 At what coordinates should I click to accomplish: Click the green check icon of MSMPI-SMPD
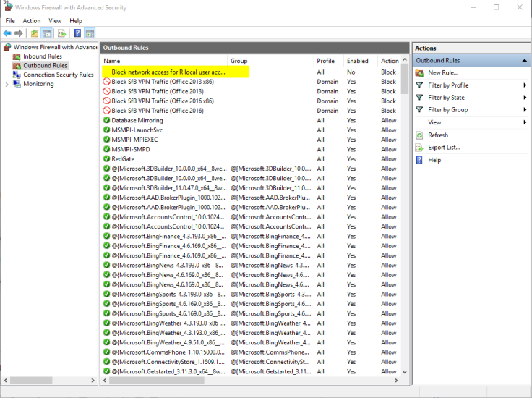(x=107, y=149)
